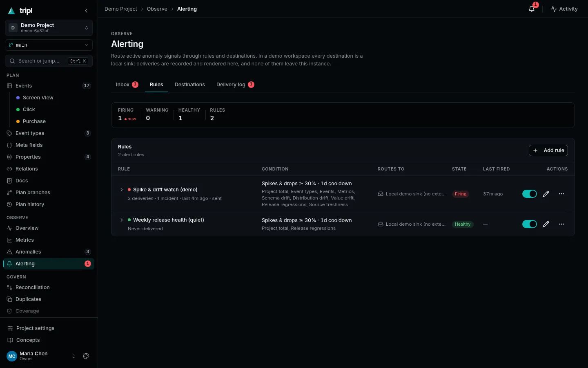Focus the Search or jump field
This screenshot has height=368, width=588.
pos(49,61)
